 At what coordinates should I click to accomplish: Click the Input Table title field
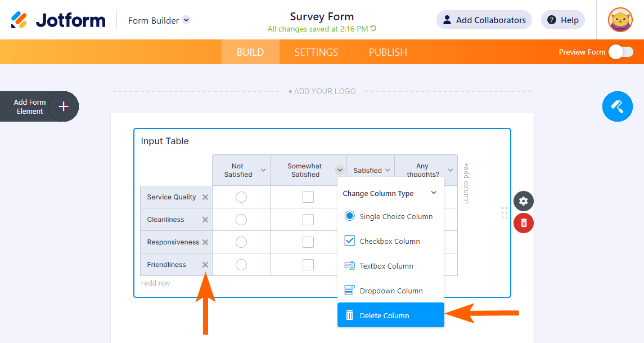[x=165, y=141]
